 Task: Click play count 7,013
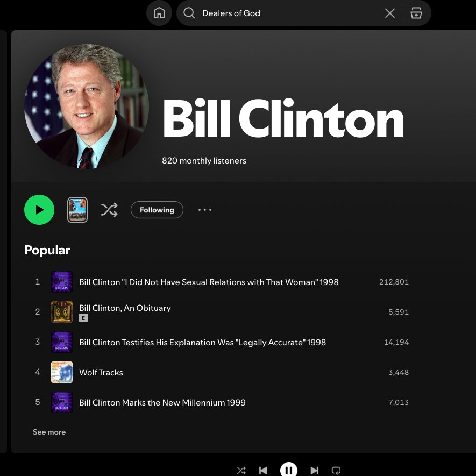[399, 402]
